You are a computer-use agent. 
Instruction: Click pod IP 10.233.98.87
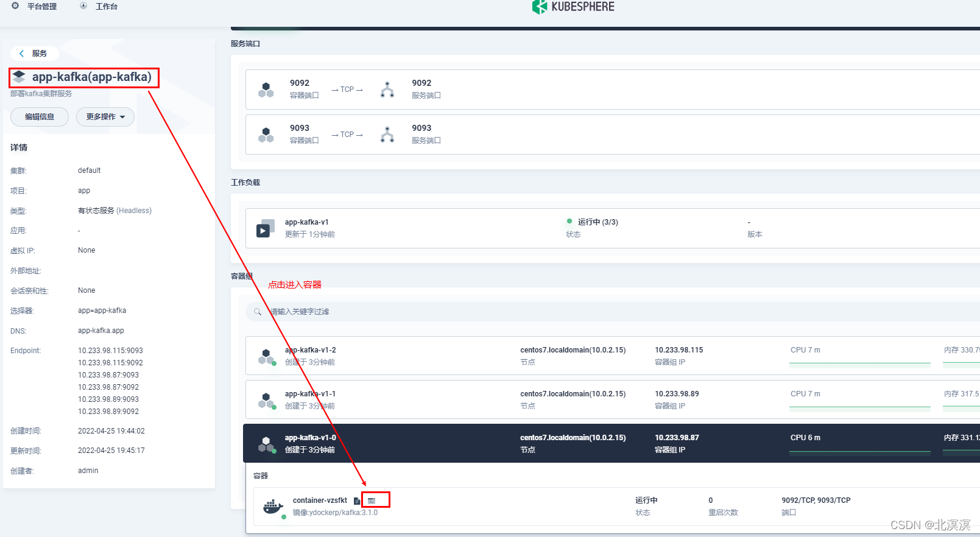tap(677, 438)
